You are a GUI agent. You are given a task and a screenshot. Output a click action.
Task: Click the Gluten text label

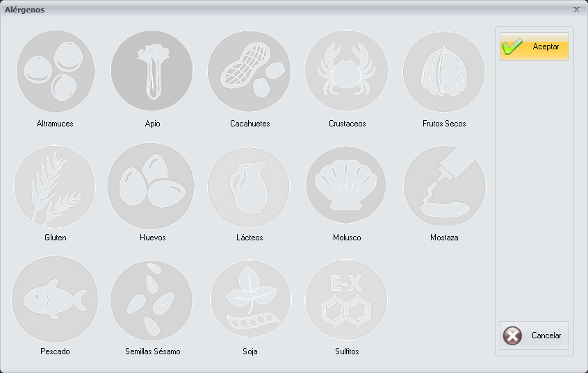(55, 238)
